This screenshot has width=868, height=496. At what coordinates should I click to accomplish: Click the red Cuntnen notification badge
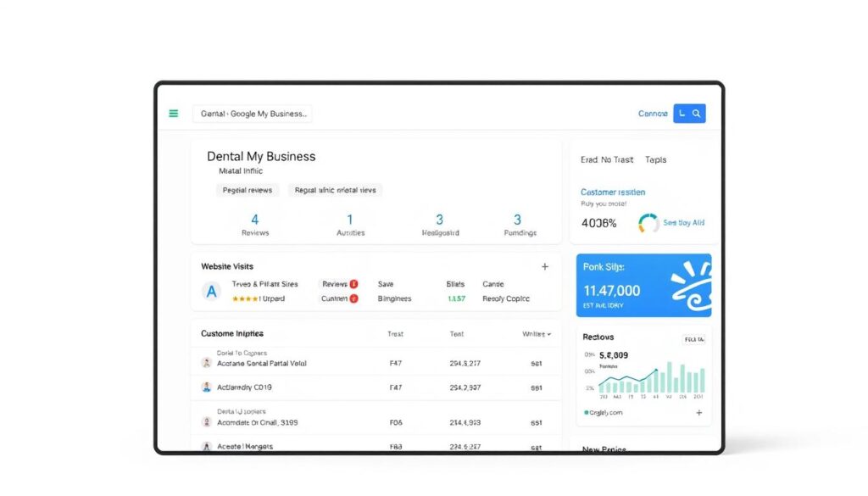[x=353, y=298]
